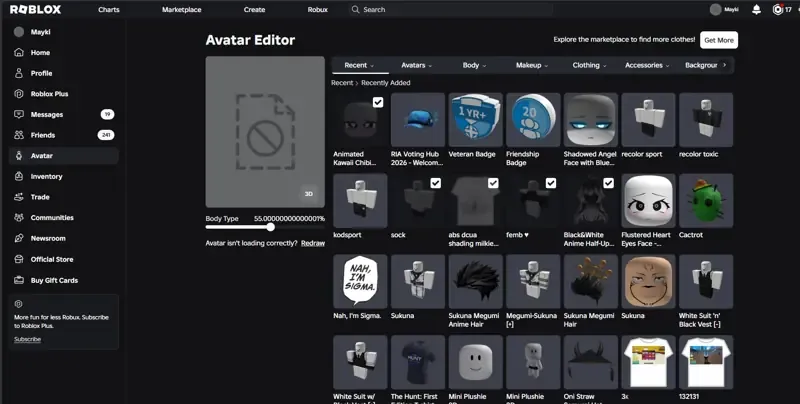This screenshot has width=800, height=404.
Task: Open Trade in the sidebar
Action: (x=64, y=197)
